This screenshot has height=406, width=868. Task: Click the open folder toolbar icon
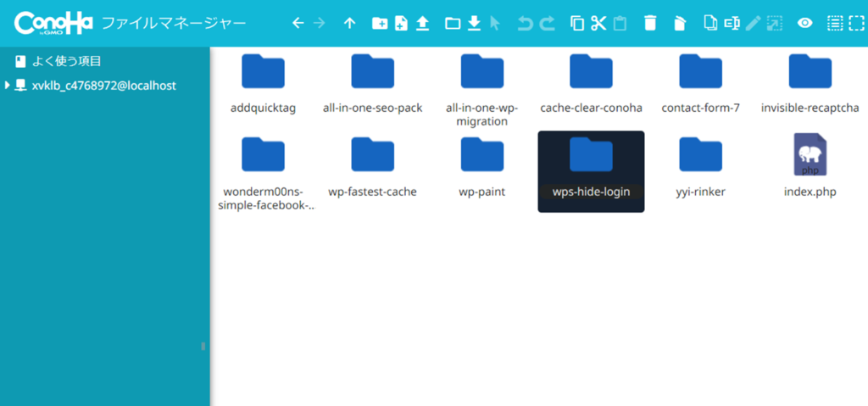point(453,23)
